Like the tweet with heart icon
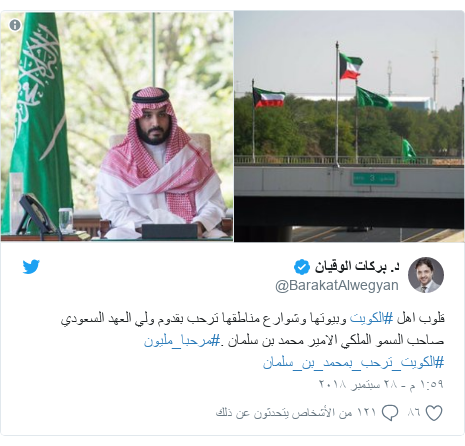The image size is (465, 446). point(434,413)
